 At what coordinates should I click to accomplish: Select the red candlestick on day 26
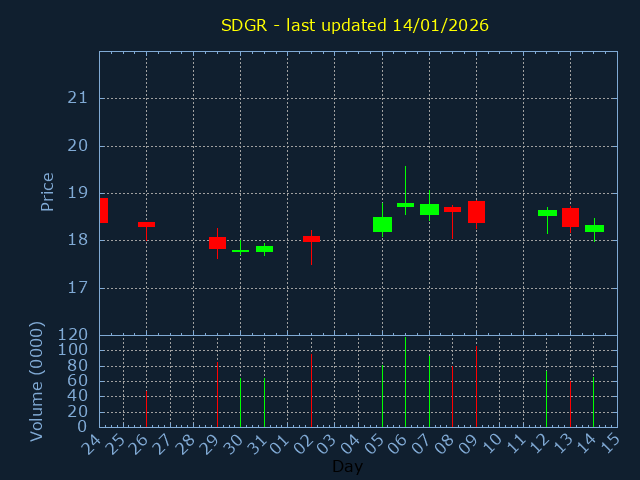(x=146, y=225)
